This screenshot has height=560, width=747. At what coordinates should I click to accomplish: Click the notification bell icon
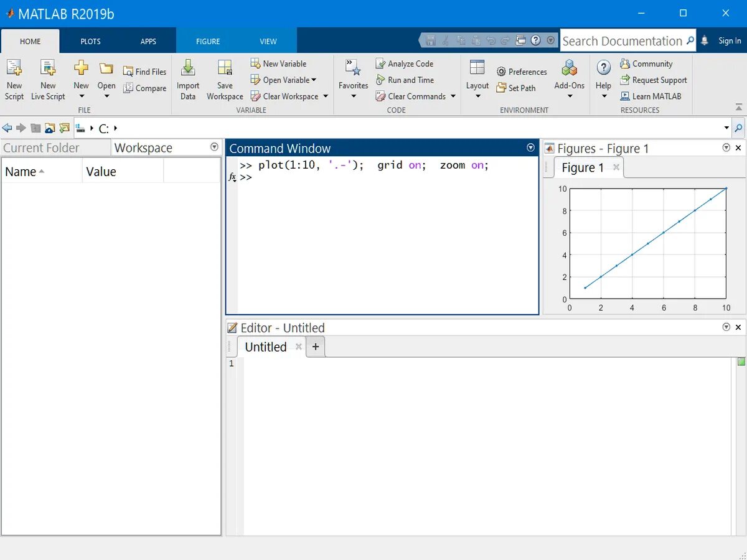pyautogui.click(x=705, y=40)
